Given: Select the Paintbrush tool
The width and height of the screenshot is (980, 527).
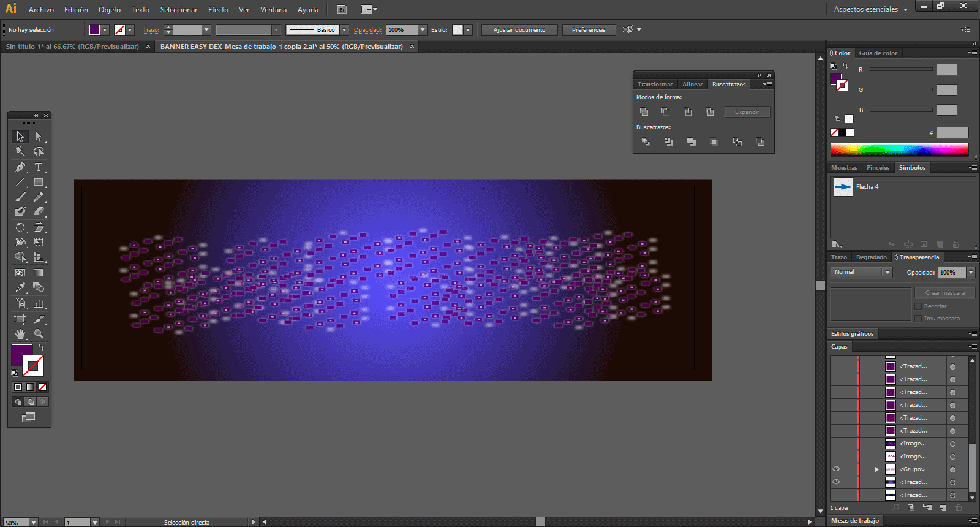Looking at the screenshot, I should [x=20, y=197].
